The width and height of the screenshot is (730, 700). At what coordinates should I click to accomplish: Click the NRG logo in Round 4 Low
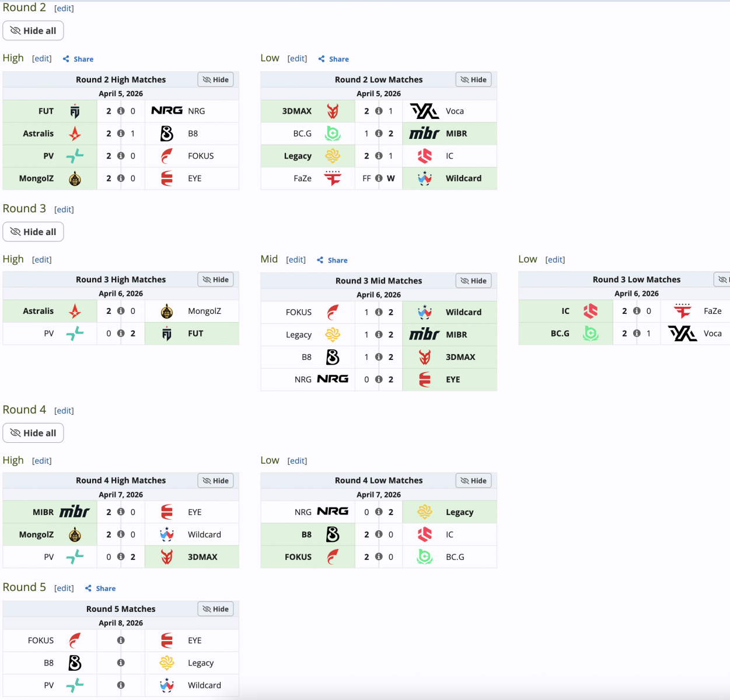(x=333, y=512)
